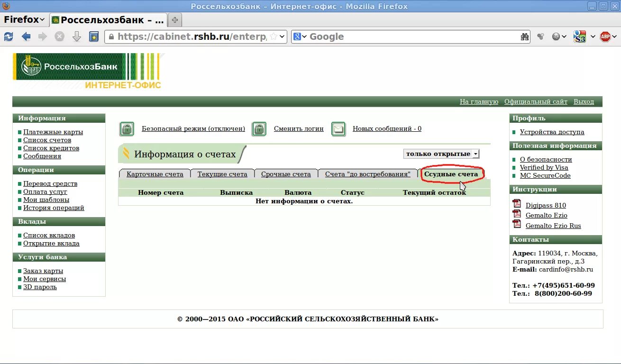Click the bookmarks star toolbar icon
Viewport: 621px width, 364px height.
click(94, 36)
